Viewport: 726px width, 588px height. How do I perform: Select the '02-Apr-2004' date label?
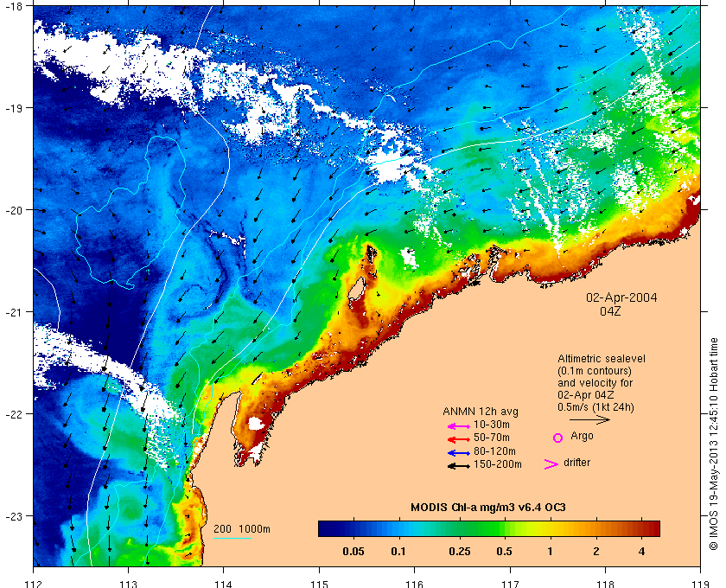621,297
